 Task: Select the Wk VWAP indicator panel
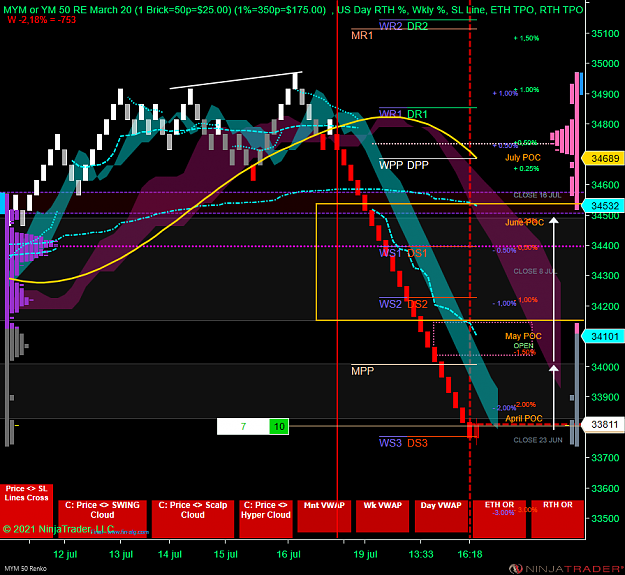[x=382, y=516]
